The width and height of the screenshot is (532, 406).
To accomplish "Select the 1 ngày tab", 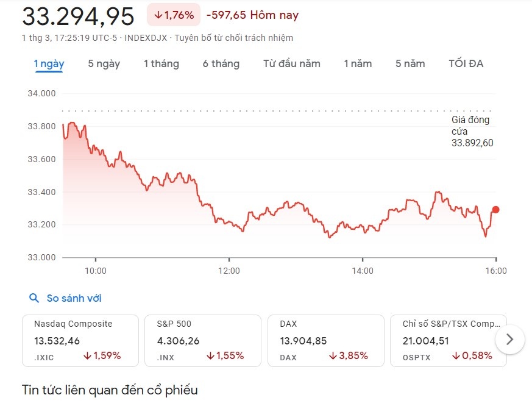I will click(49, 63).
